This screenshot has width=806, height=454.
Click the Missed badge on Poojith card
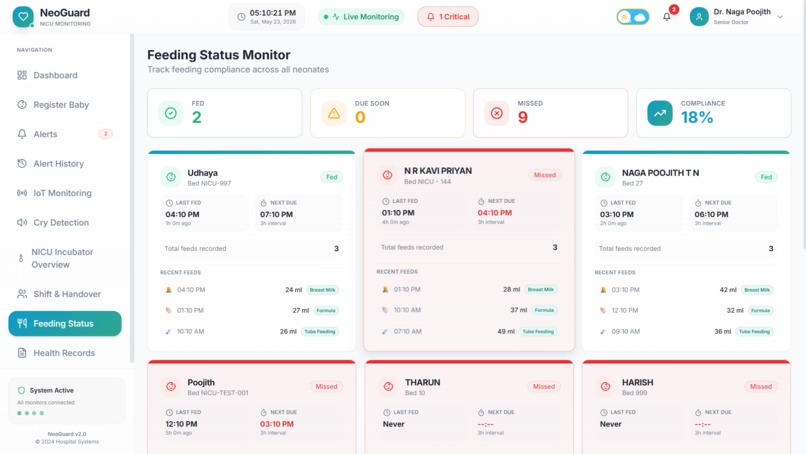click(326, 386)
